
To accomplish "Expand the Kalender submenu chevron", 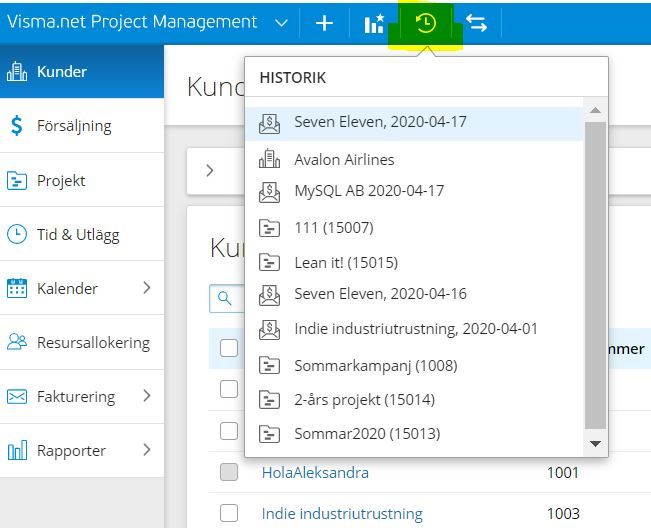I will point(147,287).
